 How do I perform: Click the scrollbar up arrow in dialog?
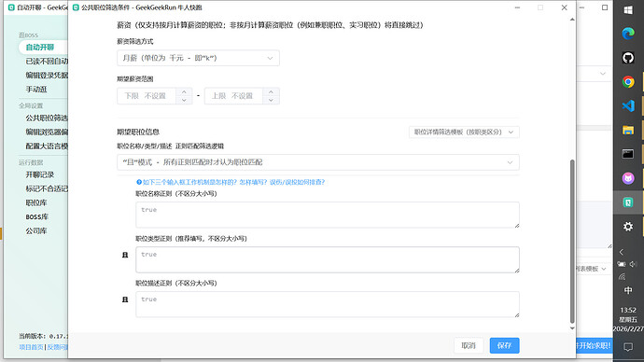572,20
